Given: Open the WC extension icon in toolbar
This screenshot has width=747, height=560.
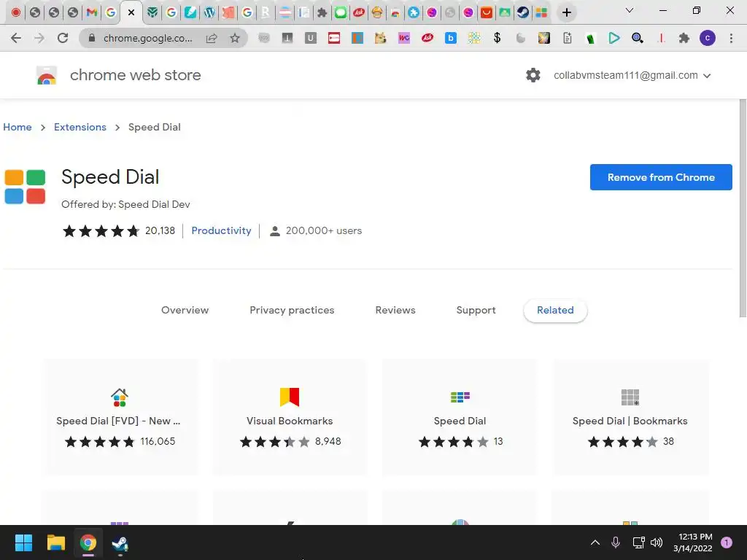Looking at the screenshot, I should 404,38.
